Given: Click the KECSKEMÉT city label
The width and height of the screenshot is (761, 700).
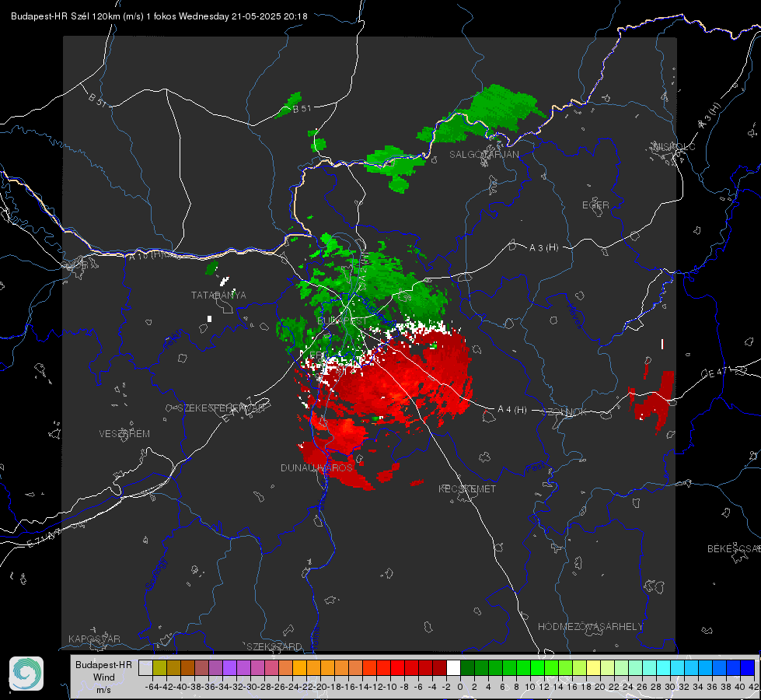Looking at the screenshot, I should pos(467,488).
